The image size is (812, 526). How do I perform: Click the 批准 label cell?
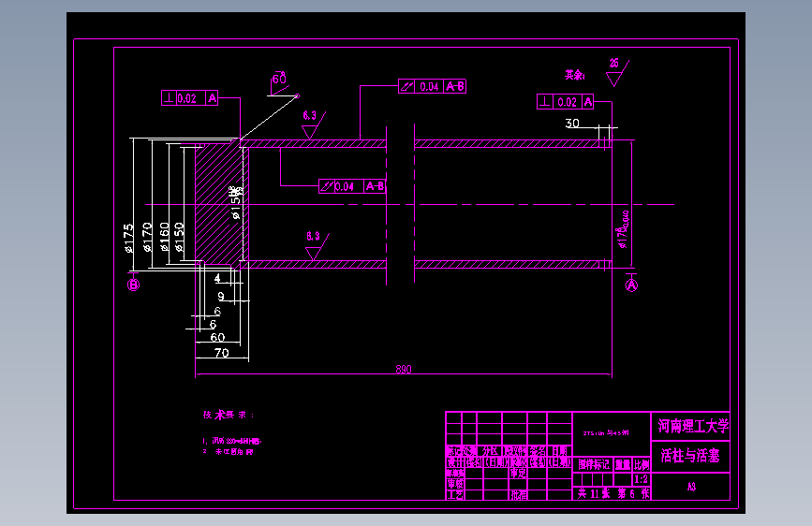coord(519,495)
